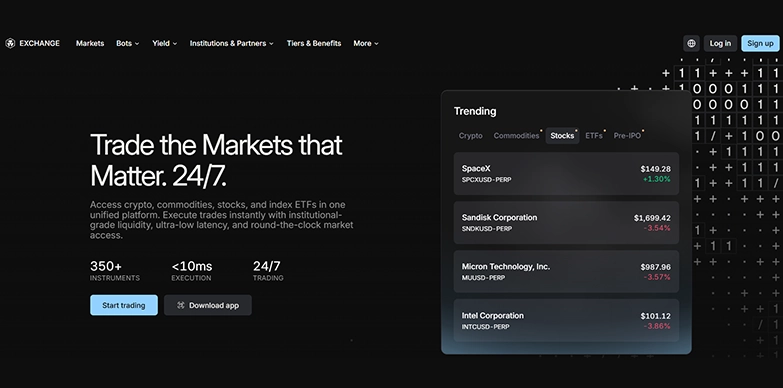Click the Start trading button
The height and width of the screenshot is (388, 783).
124,305
